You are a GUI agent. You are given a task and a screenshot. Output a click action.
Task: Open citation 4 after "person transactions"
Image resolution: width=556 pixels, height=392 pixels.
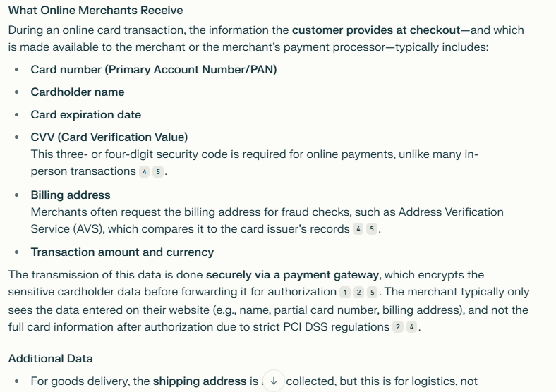pyautogui.click(x=145, y=172)
